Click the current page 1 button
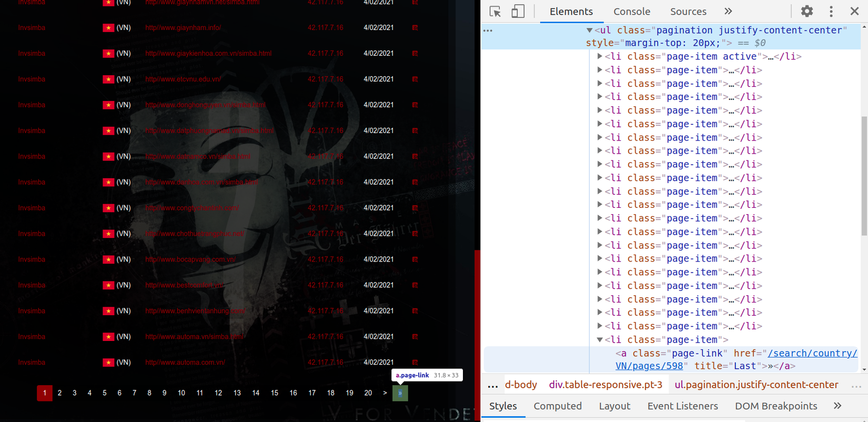Image resolution: width=868 pixels, height=422 pixels. pos(45,393)
